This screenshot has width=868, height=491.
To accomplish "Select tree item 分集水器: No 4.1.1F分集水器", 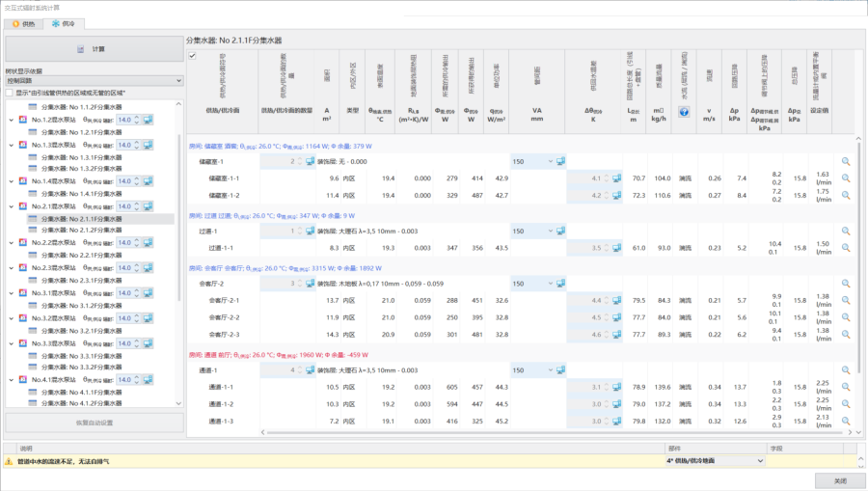I will 81,393.
